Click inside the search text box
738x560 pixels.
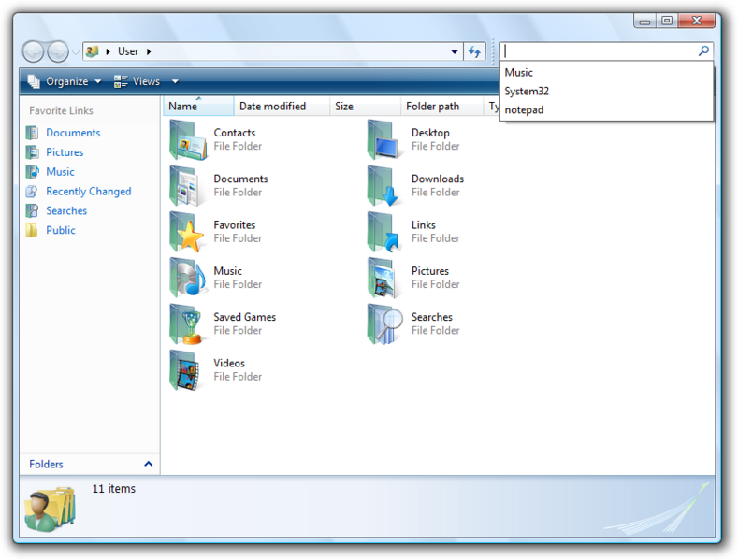click(x=599, y=51)
